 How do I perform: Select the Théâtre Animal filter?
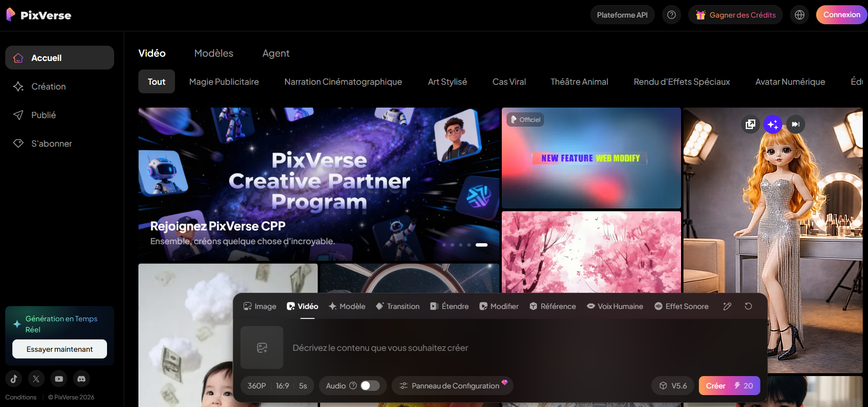click(x=579, y=81)
